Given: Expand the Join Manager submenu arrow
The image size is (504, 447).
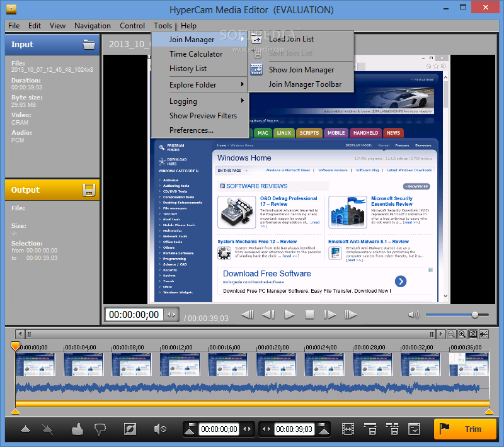Looking at the screenshot, I should pos(243,39).
